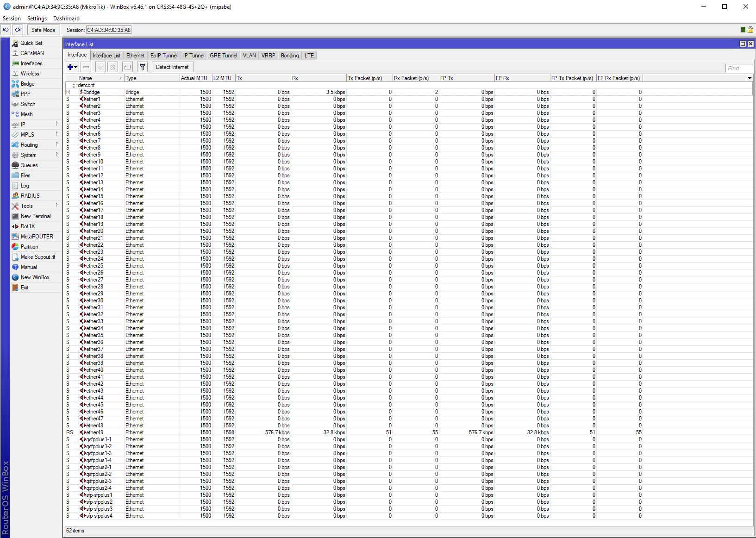Switch to the IP Tunnel tab

(x=194, y=56)
